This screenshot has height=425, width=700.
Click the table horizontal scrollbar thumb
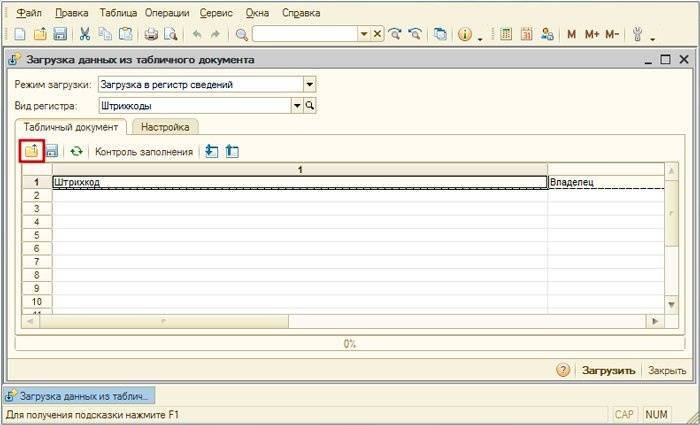click(x=164, y=321)
